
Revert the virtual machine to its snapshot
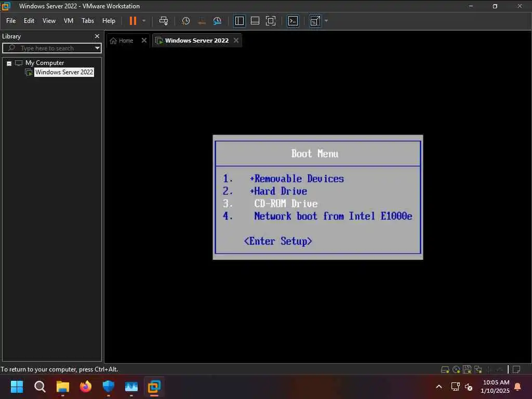point(202,21)
